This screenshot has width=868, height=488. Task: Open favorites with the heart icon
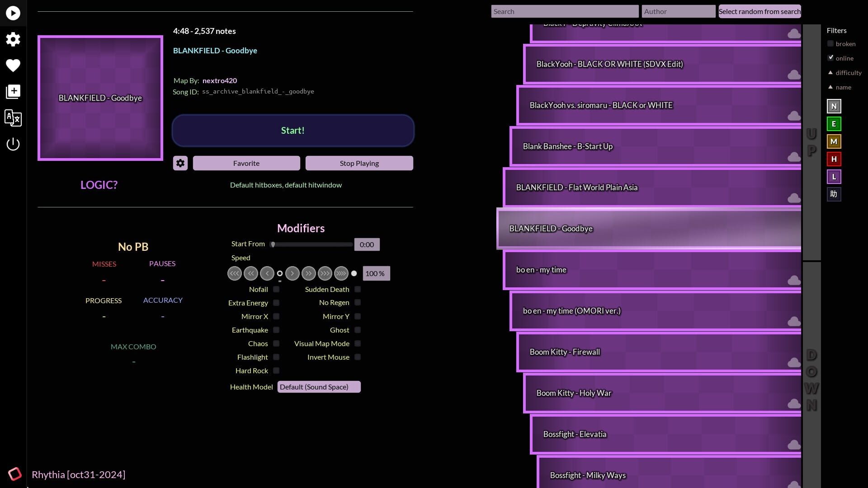coord(13,66)
